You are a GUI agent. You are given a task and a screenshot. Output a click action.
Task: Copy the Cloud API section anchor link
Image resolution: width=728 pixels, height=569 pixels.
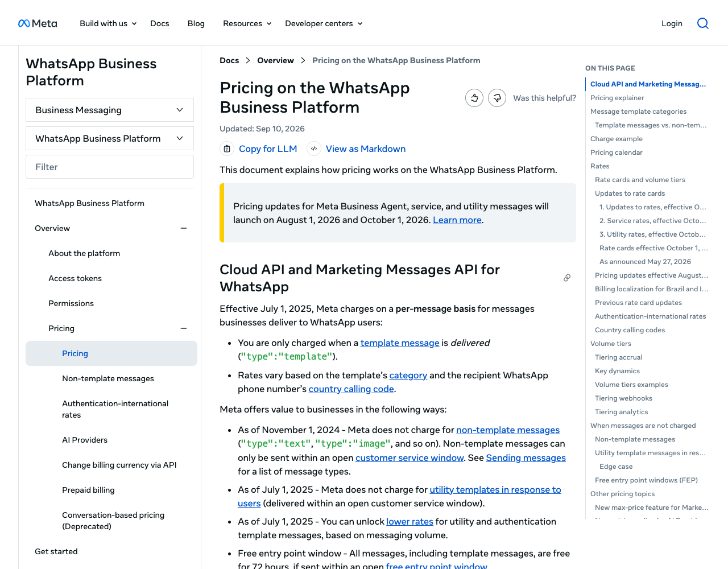pos(567,278)
